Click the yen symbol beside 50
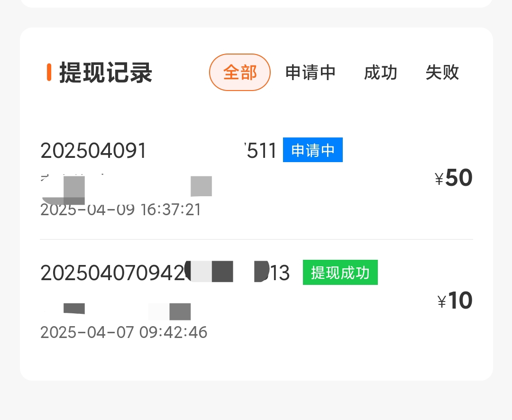Viewport: 512px width, 420px height. pos(439,179)
